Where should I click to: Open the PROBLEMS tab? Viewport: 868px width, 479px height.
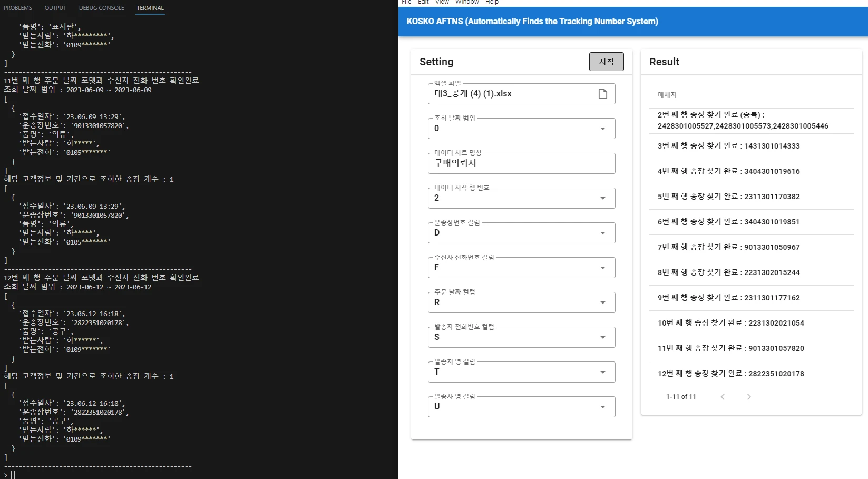tap(18, 8)
